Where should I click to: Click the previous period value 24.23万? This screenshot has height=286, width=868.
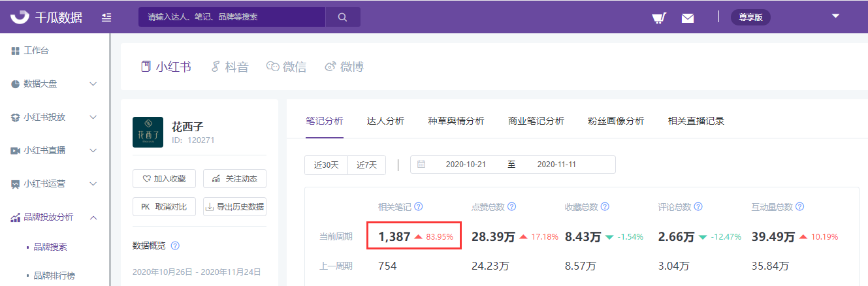point(490,266)
